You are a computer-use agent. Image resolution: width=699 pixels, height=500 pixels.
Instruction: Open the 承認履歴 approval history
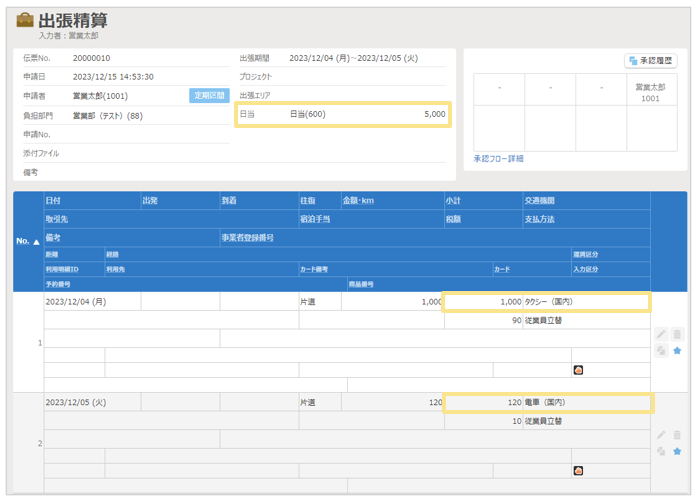coord(651,61)
